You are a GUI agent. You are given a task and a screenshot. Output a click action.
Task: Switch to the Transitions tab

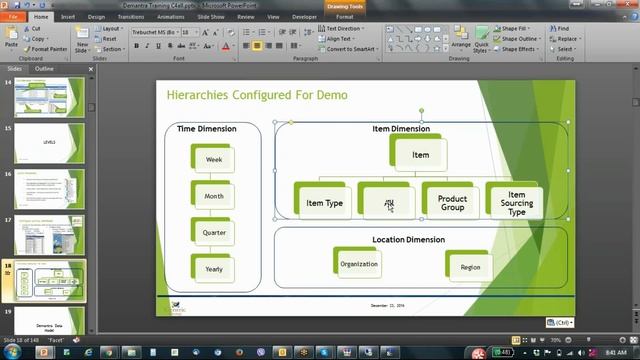pos(131,17)
